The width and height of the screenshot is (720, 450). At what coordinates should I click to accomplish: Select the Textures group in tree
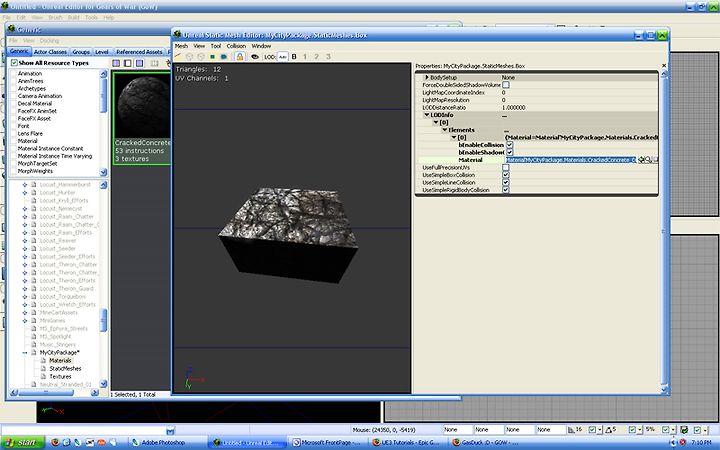(x=60, y=377)
